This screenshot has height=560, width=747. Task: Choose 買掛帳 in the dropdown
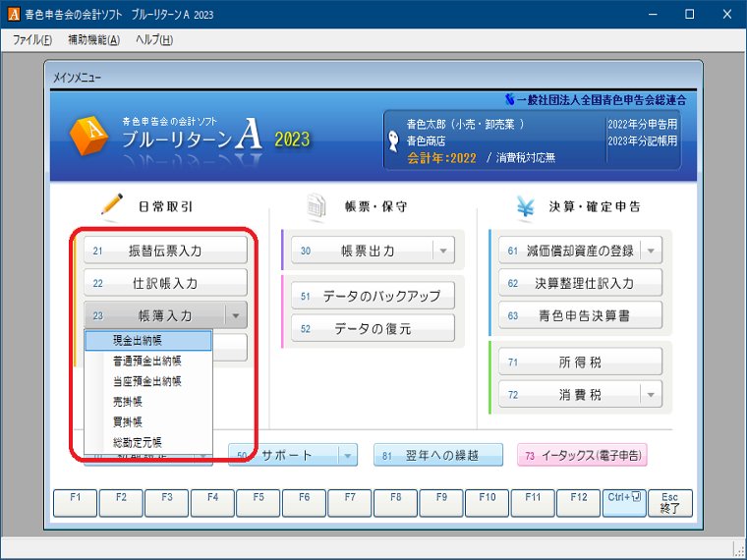tap(148, 422)
